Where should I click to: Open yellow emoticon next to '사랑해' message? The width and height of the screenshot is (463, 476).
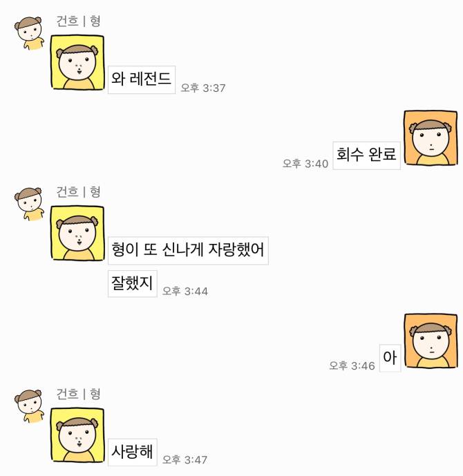pos(77,435)
